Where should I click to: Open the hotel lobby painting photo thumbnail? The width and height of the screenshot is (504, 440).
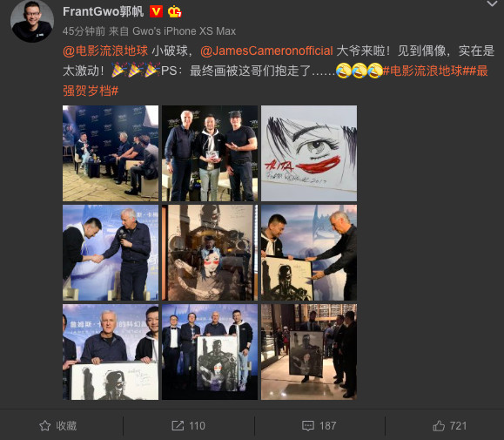309,352
